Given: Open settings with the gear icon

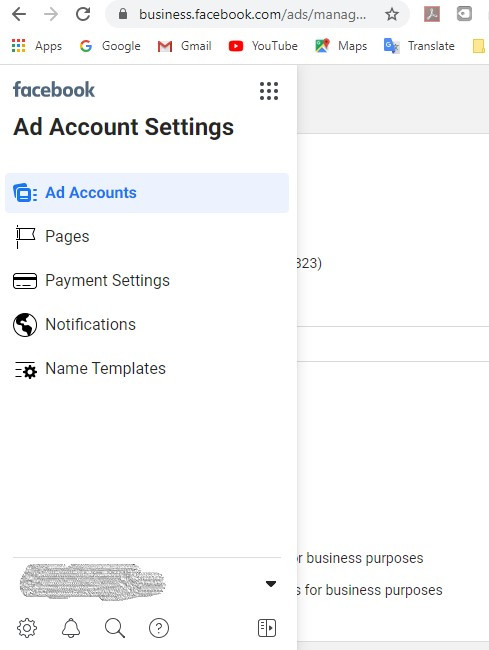Looking at the screenshot, I should click(27, 628).
